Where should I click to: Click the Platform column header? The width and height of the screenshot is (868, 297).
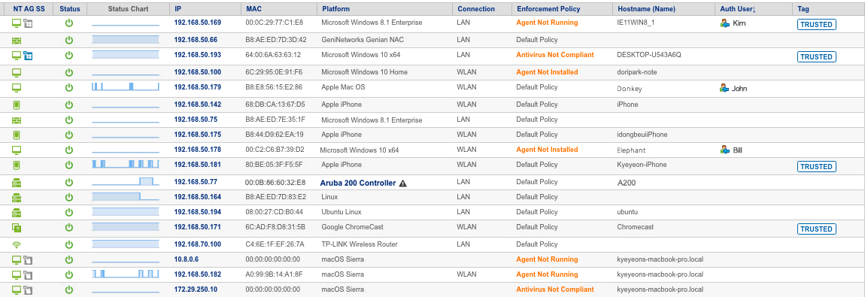tap(335, 9)
